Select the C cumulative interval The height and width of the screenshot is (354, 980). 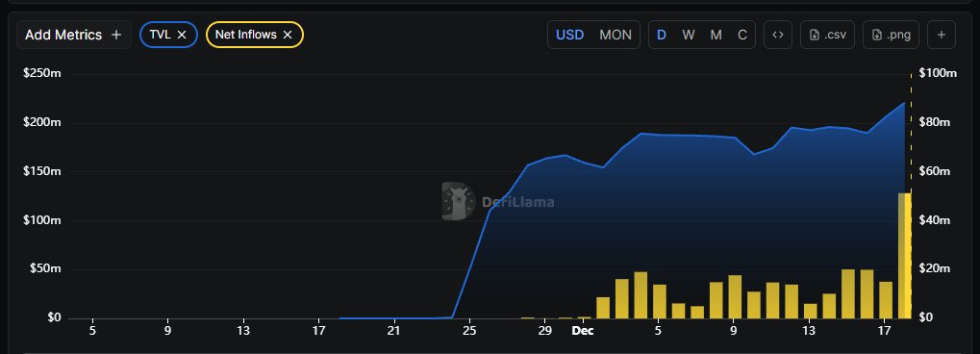pos(742,35)
